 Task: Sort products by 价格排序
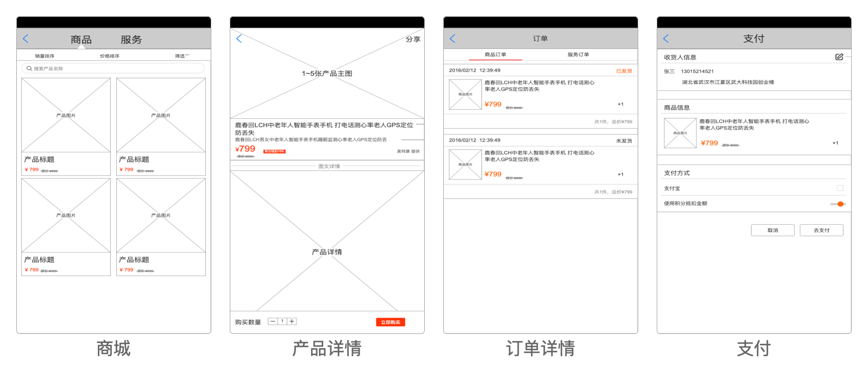click(109, 56)
